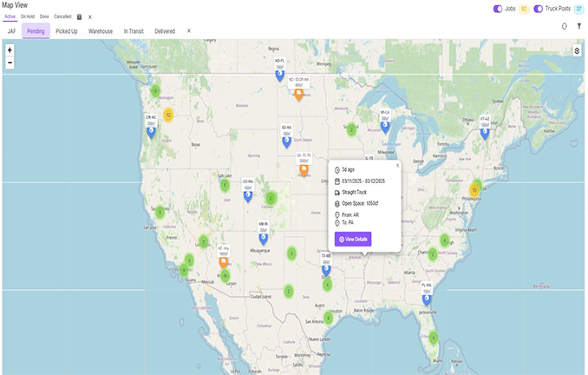Open the filter funnel icon
The height and width of the screenshot is (375, 588).
pos(578,26)
